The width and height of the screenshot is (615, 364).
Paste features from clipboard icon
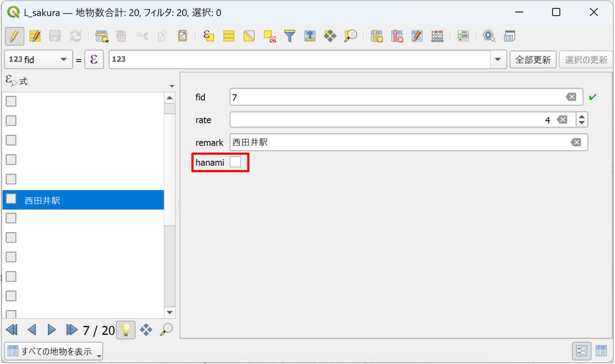(x=183, y=37)
